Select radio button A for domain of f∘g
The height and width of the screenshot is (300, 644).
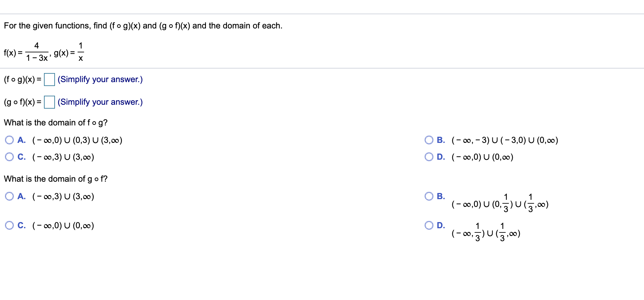click(10, 140)
